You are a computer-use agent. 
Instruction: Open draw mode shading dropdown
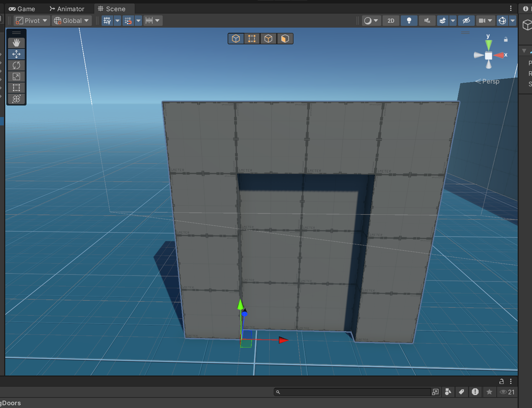(371, 21)
